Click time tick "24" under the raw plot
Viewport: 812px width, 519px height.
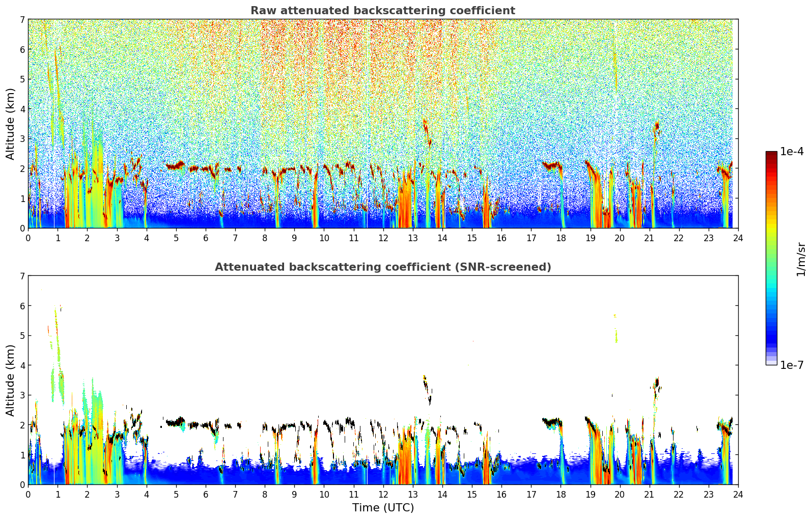click(738, 238)
